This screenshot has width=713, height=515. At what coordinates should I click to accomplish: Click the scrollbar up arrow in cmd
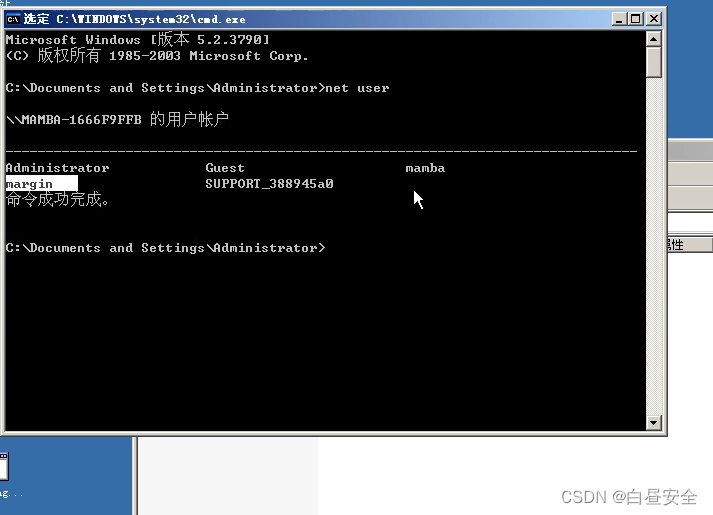(653, 39)
